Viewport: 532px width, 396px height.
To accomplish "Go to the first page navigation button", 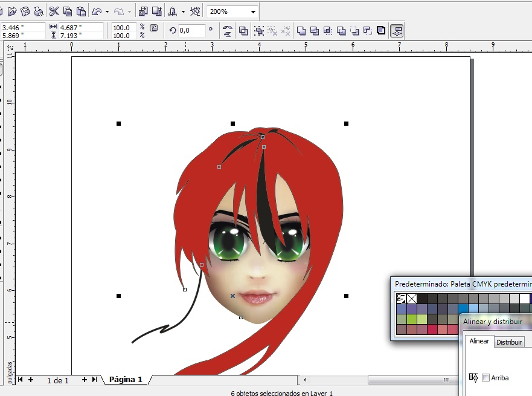I will 21,379.
